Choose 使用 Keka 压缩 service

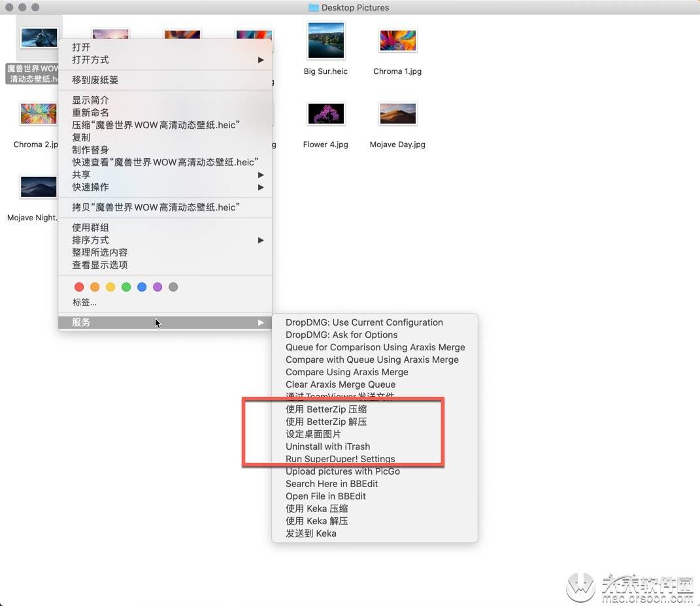click(375, 509)
